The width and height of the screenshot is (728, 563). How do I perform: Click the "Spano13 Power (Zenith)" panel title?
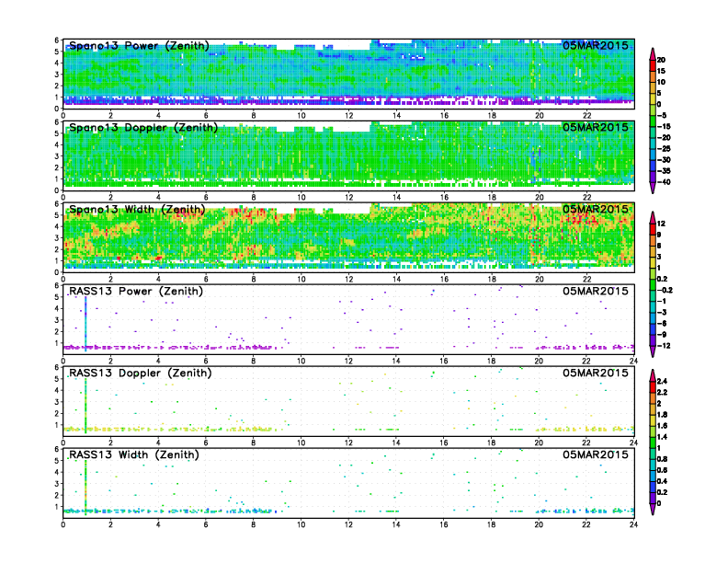pos(140,46)
